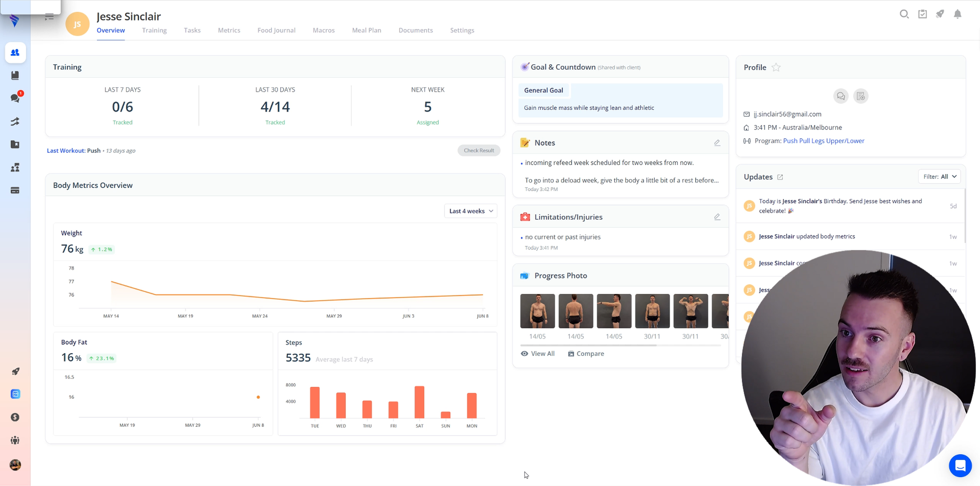Open first 14/05 front progress photo

537,311
